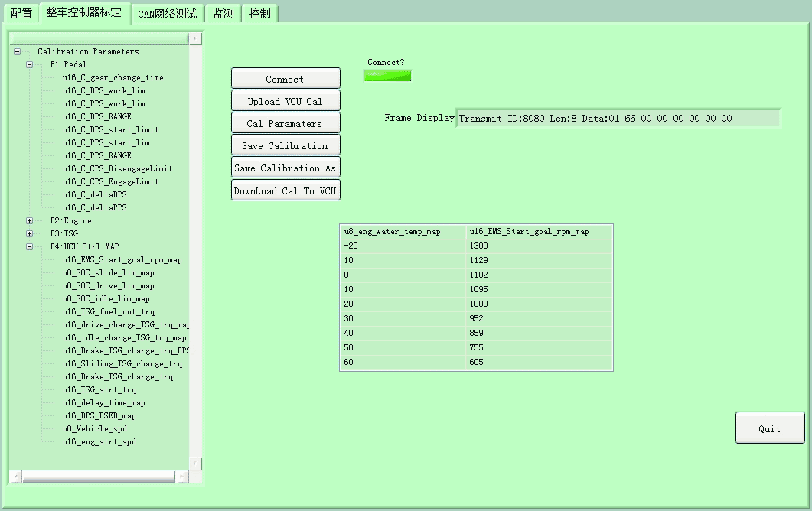Click the Quit button
The height and width of the screenshot is (511, 812).
(x=769, y=428)
